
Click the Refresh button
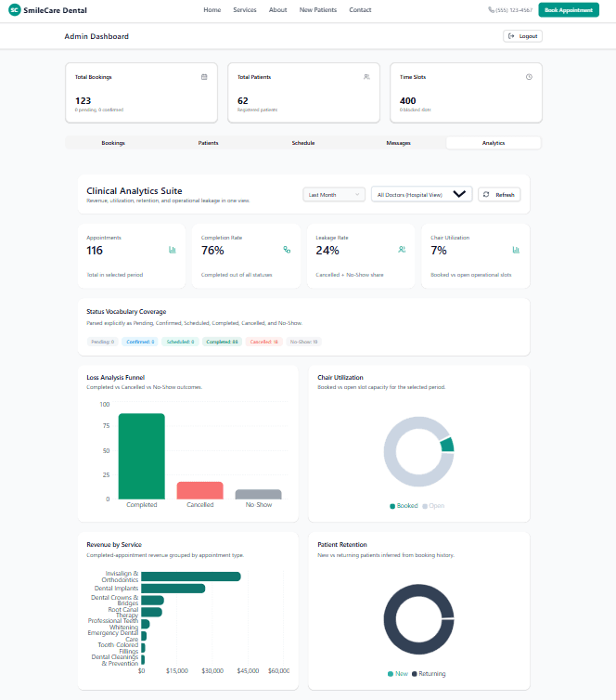[x=499, y=195]
